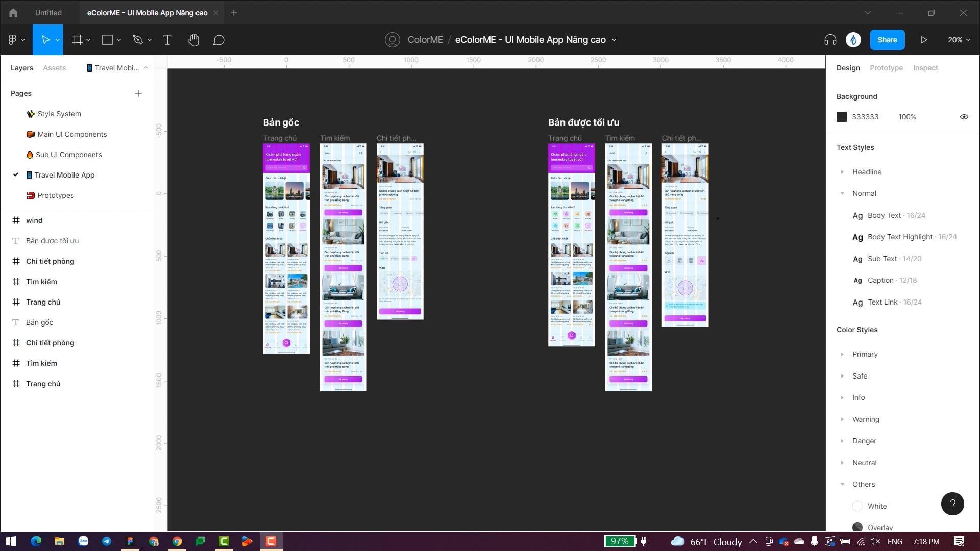The image size is (980, 551).
Task: Switch to the Inspect tab
Action: [x=925, y=68]
